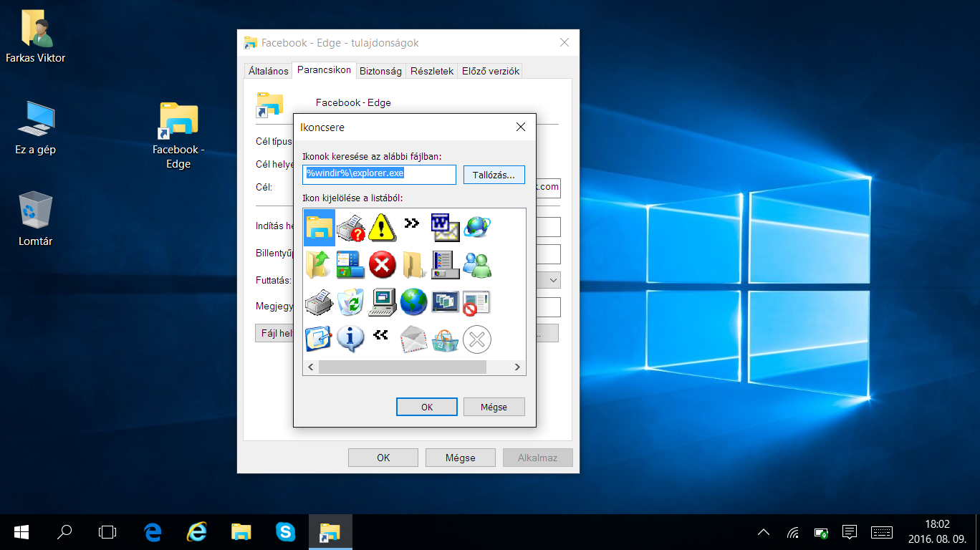Select the blue info speech bubble icon
Viewport: 980px width, 550px height.
351,339
